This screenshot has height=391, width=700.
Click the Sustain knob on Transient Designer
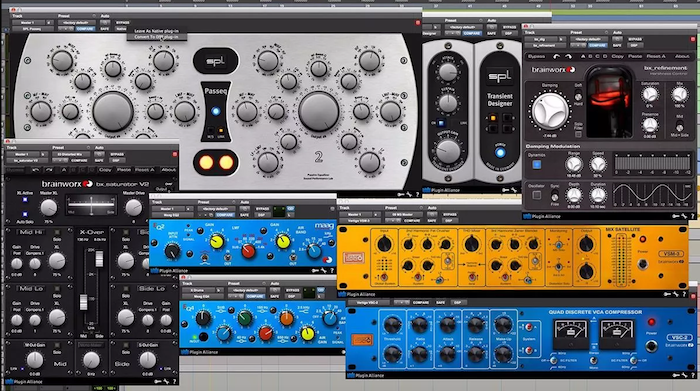tap(448, 104)
